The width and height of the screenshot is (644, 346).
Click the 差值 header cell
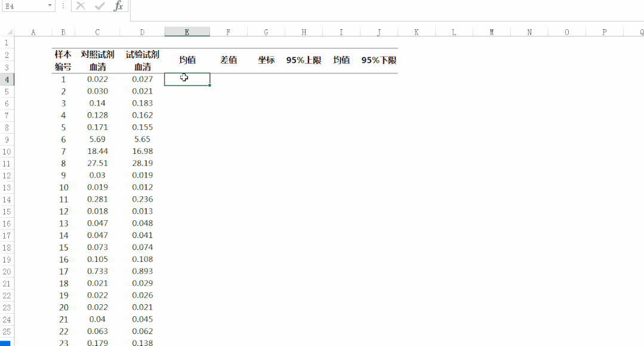click(229, 60)
